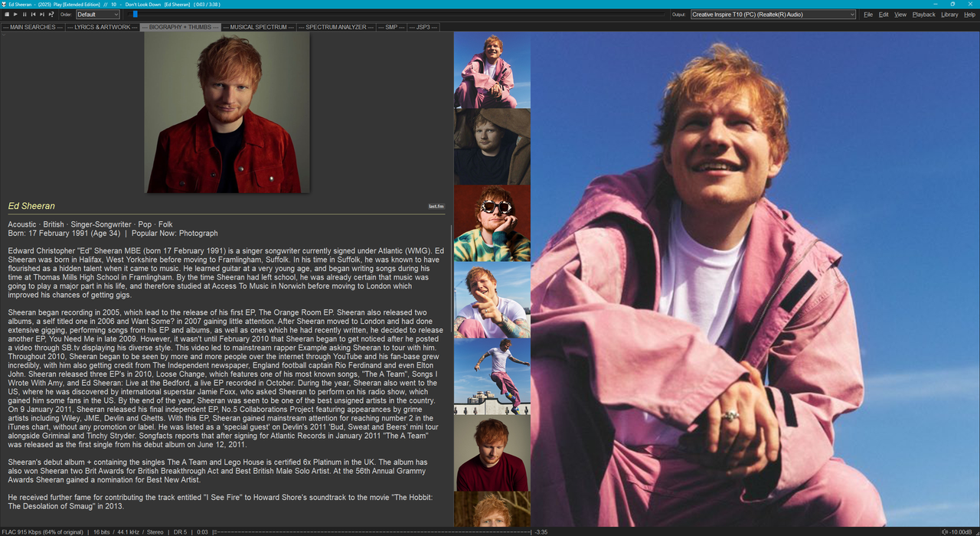980x536 pixels.
Task: Open the Playback menu
Action: [924, 15]
